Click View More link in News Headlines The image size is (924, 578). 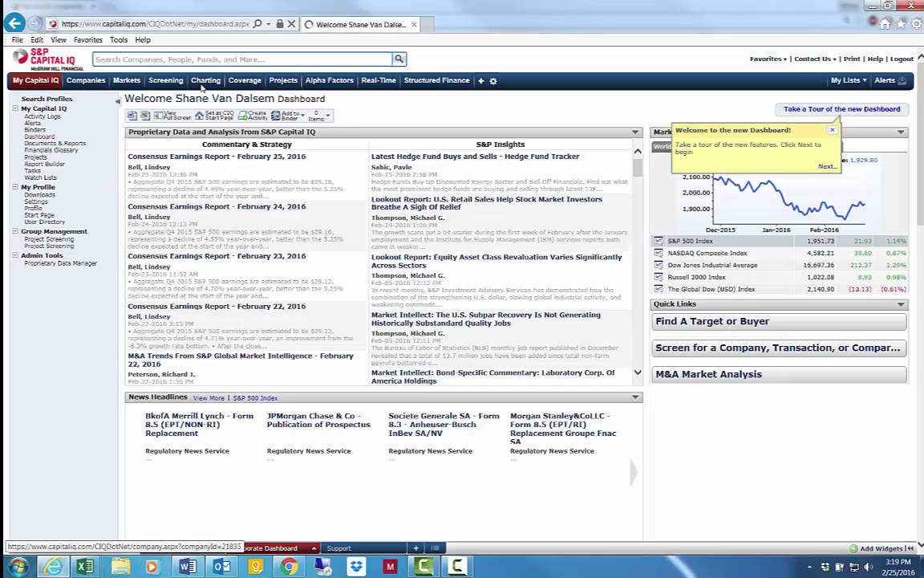tap(209, 398)
